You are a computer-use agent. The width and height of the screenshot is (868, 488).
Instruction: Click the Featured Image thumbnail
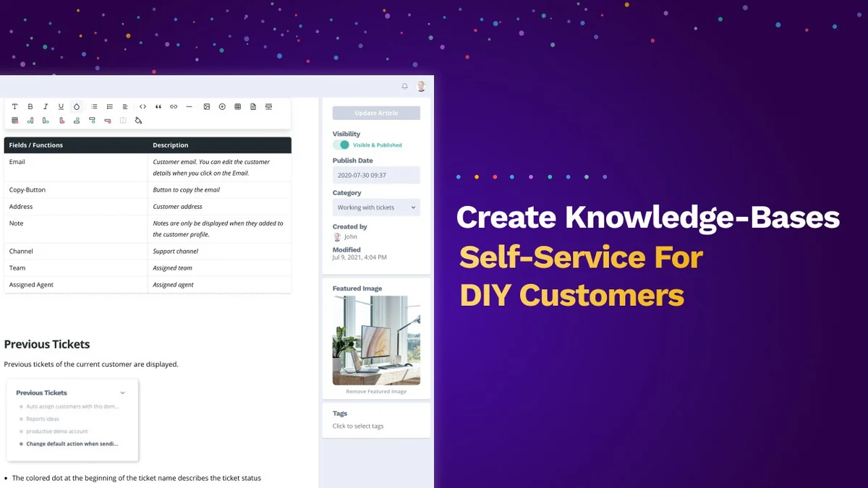tap(376, 340)
